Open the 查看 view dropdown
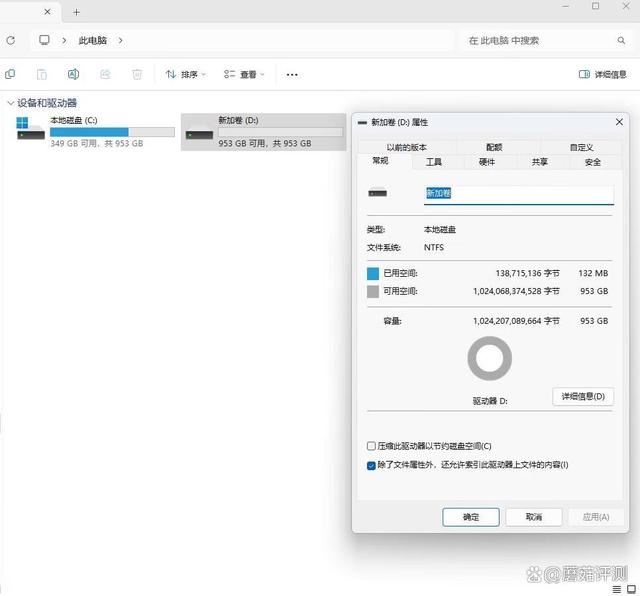The width and height of the screenshot is (640, 596). 244,74
